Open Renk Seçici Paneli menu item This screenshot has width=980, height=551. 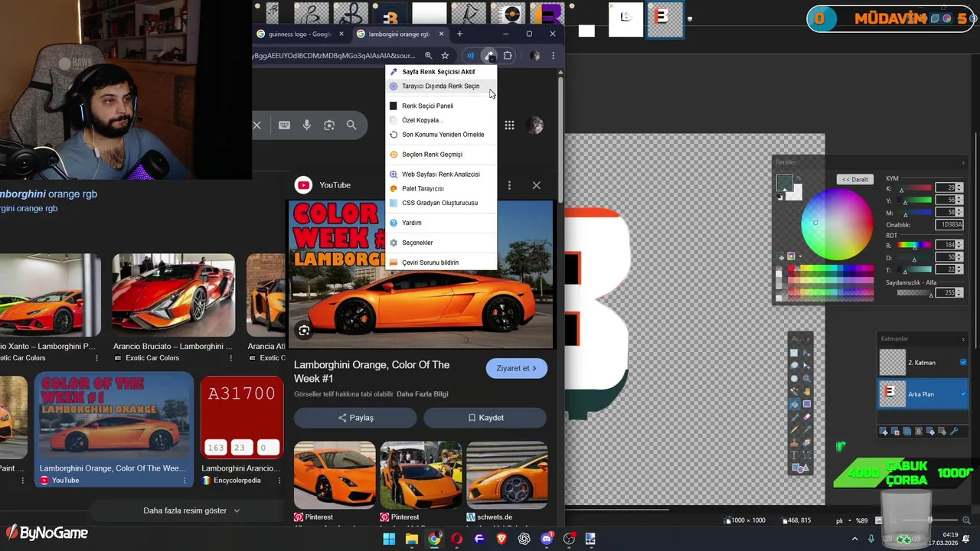(441, 106)
